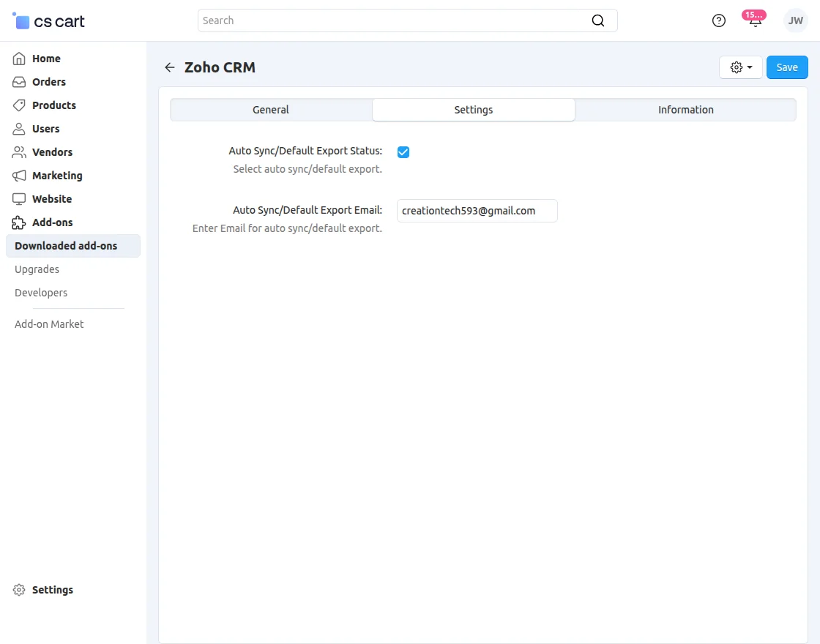
Task: Switch to the General tab
Action: coord(271,110)
